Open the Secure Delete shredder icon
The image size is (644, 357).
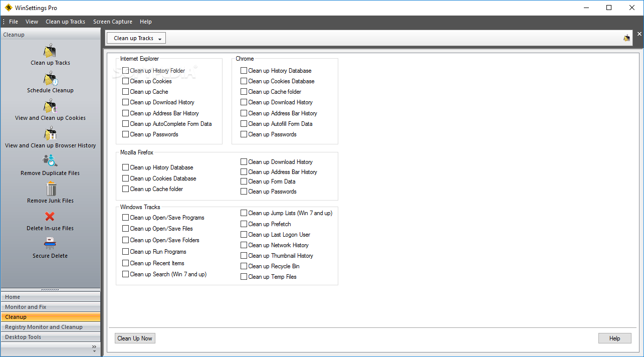point(50,244)
